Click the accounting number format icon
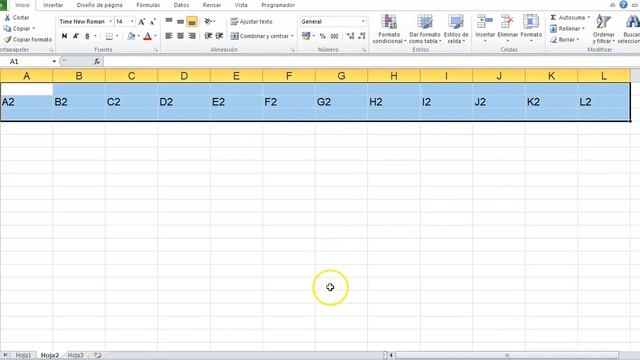Viewport: 640px width, 360px height. (306, 36)
